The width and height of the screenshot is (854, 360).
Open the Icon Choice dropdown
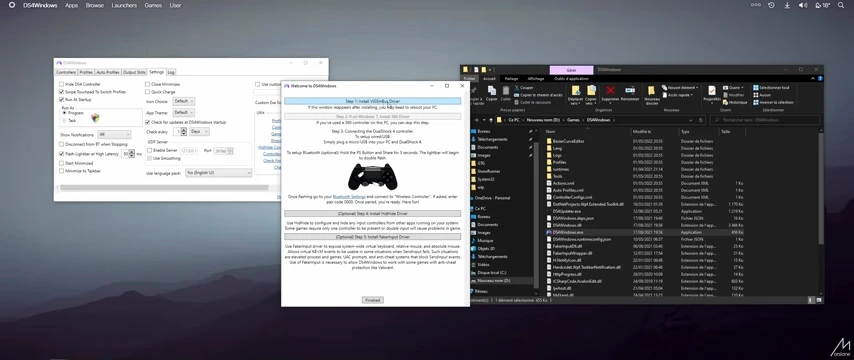pyautogui.click(x=184, y=101)
